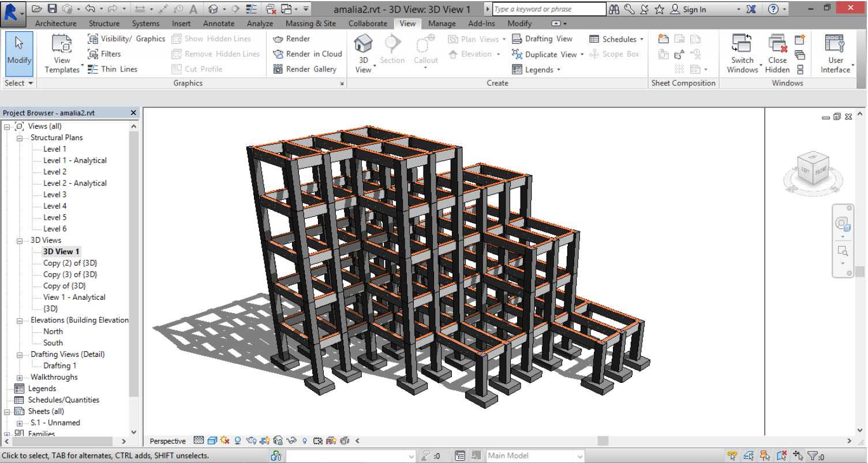Select the 3D View house icon
868x463 pixels.
coord(363,44)
